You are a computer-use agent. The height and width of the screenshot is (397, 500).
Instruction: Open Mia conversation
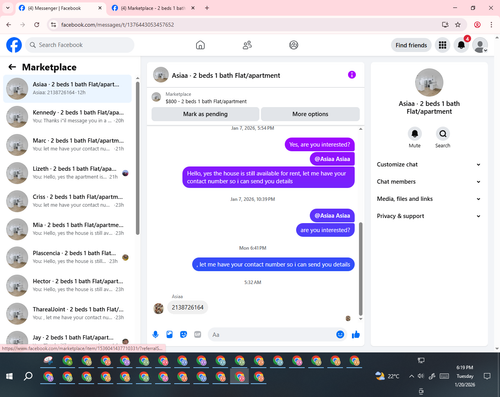[67, 229]
